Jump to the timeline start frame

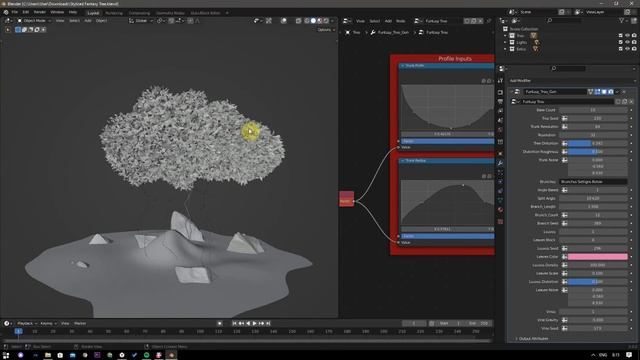234,323
